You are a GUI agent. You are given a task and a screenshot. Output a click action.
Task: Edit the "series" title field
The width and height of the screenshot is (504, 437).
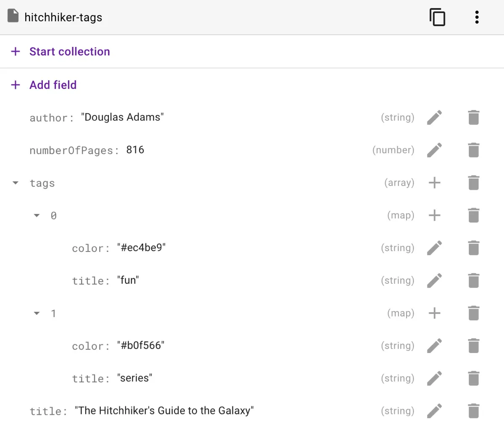point(434,378)
